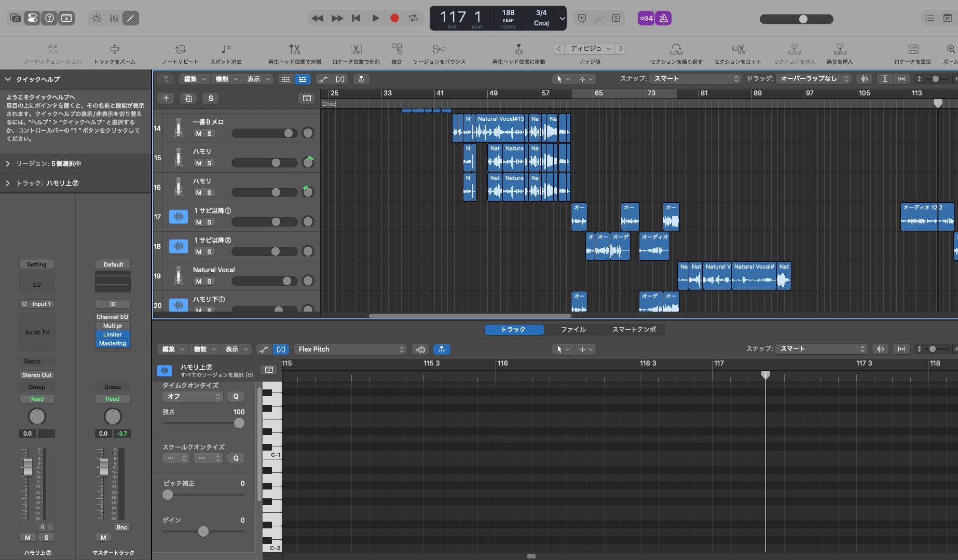Mute the 一番Bメロ track
This screenshot has height=560, width=958.
click(199, 134)
